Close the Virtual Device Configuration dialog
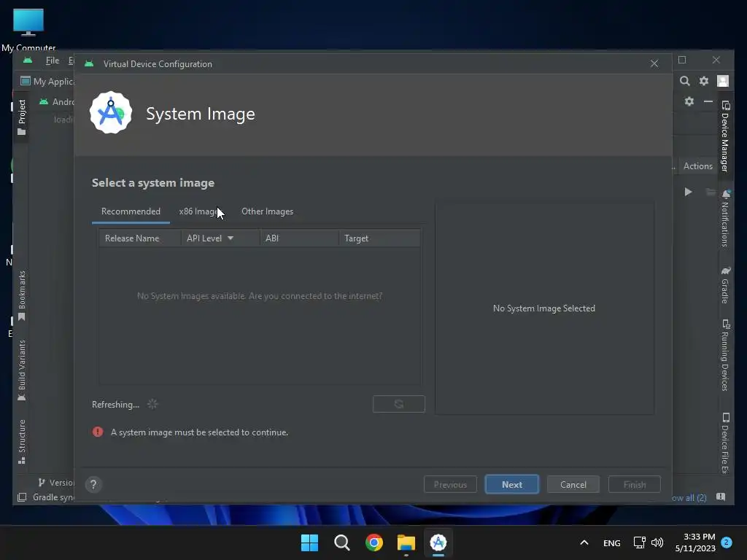 click(x=654, y=64)
